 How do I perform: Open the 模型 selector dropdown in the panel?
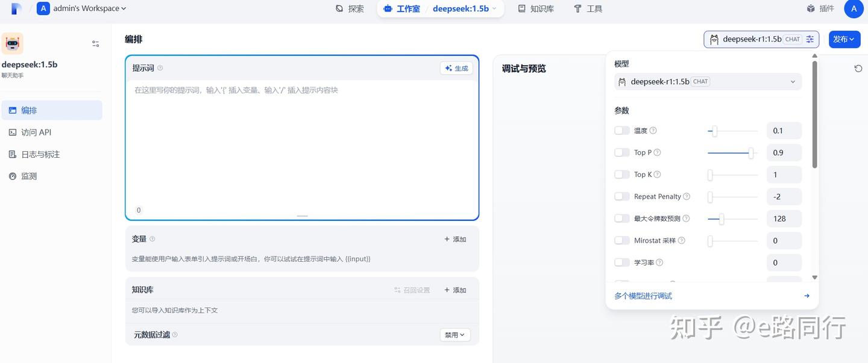point(708,81)
